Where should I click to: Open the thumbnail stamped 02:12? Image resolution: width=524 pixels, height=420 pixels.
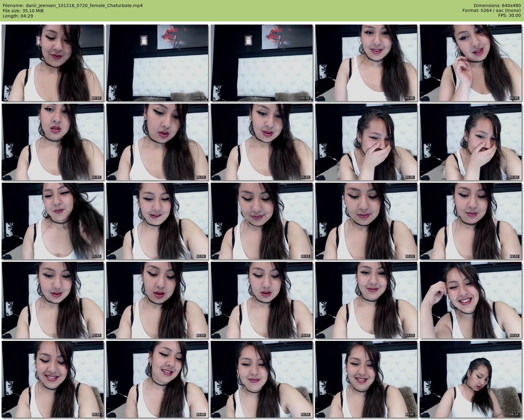(x=262, y=221)
